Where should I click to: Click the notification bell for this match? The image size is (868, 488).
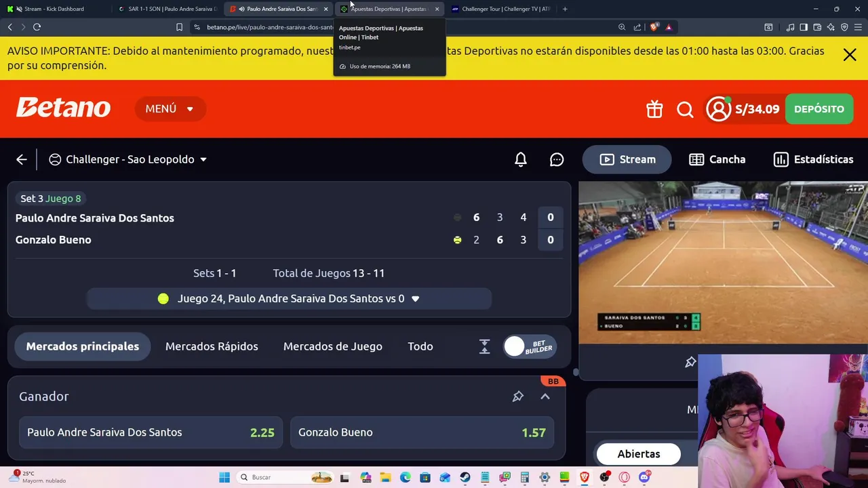pos(521,159)
